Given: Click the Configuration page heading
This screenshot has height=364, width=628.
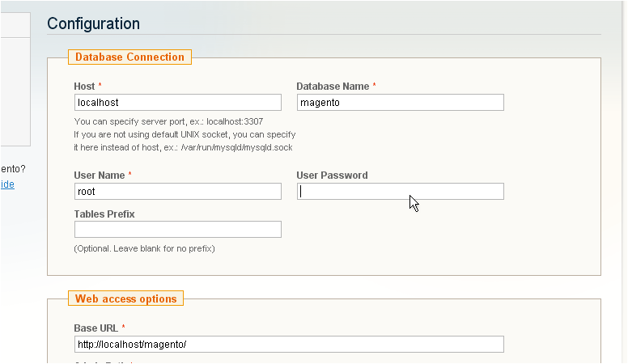Looking at the screenshot, I should click(93, 23).
